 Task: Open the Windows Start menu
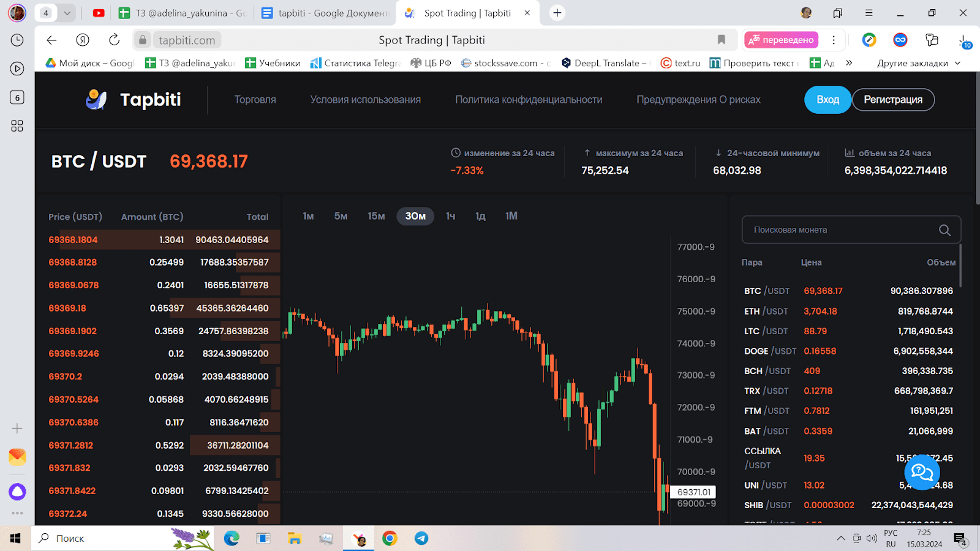coord(15,538)
